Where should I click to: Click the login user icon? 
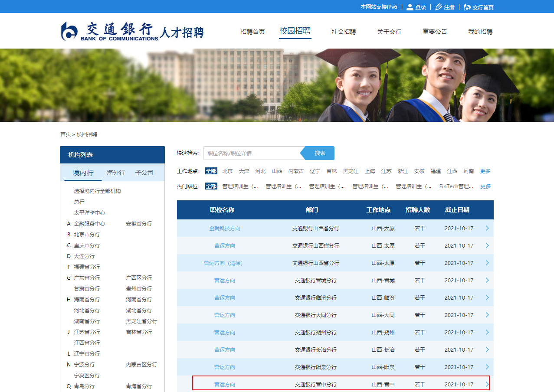(410, 7)
